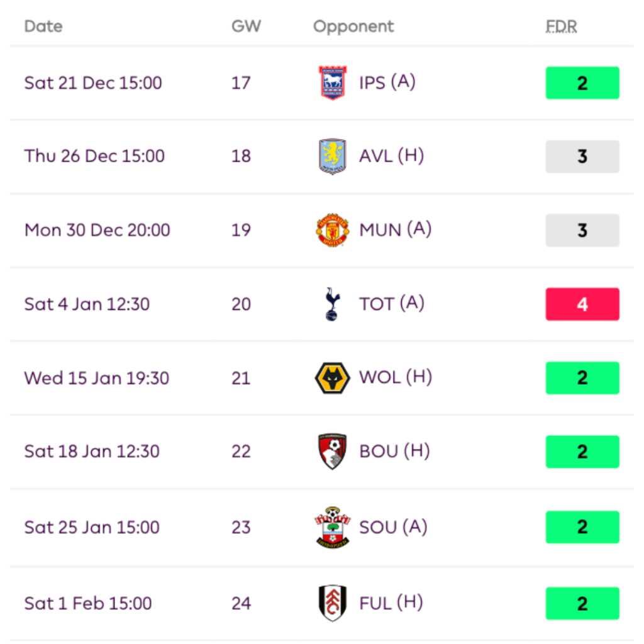Select the Wolves club badge icon

pyautogui.click(x=332, y=378)
